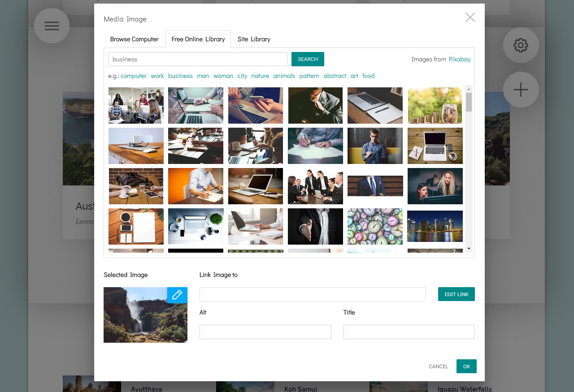Choose the 'man' example keyword
Image resolution: width=574 pixels, height=392 pixels.
tap(203, 76)
